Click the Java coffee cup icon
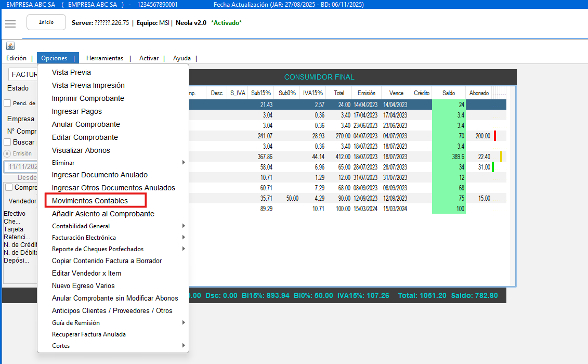 tap(10, 46)
